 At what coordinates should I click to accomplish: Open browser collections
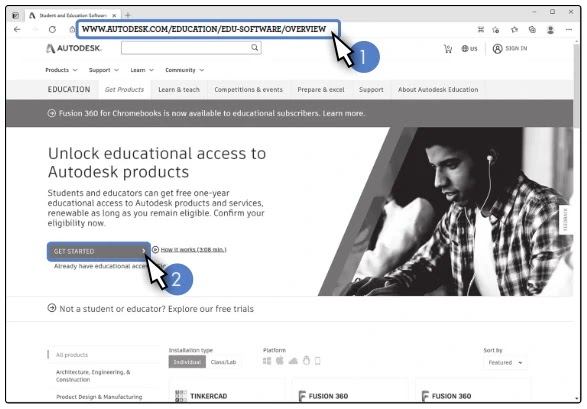click(532, 30)
